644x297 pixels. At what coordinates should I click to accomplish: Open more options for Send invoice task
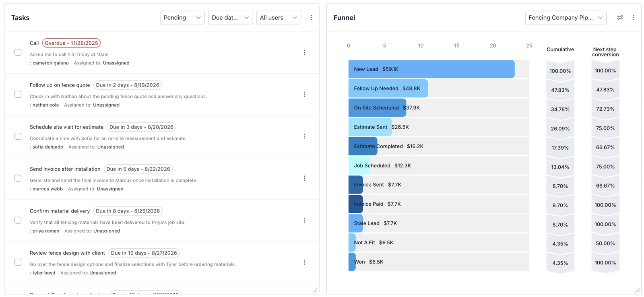tap(305, 178)
